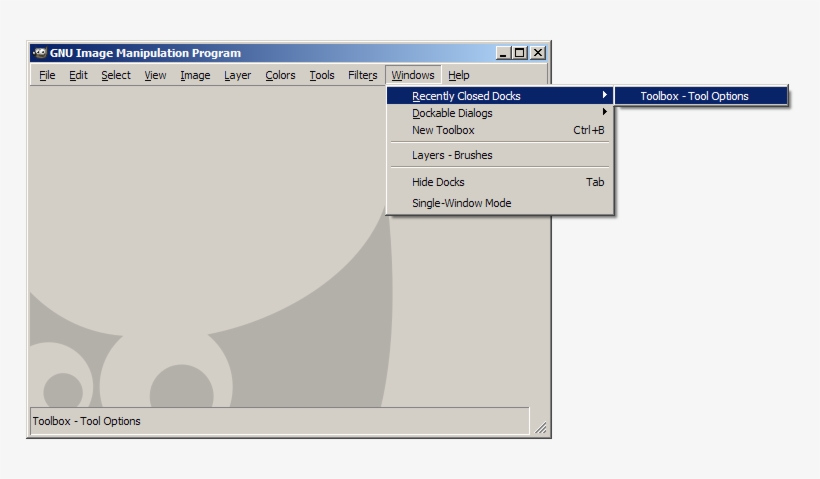Open the Select menu
This screenshot has height=479, width=820.
pyautogui.click(x=116, y=75)
